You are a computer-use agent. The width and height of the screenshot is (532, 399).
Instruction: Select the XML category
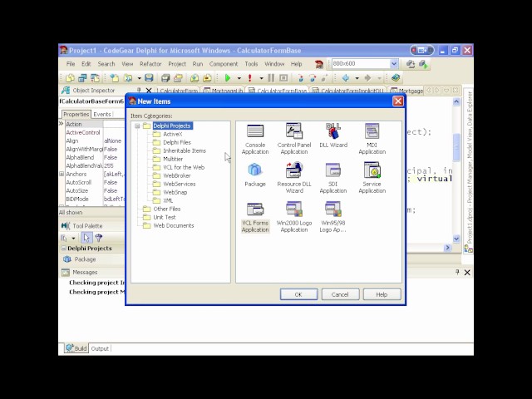pyautogui.click(x=168, y=200)
